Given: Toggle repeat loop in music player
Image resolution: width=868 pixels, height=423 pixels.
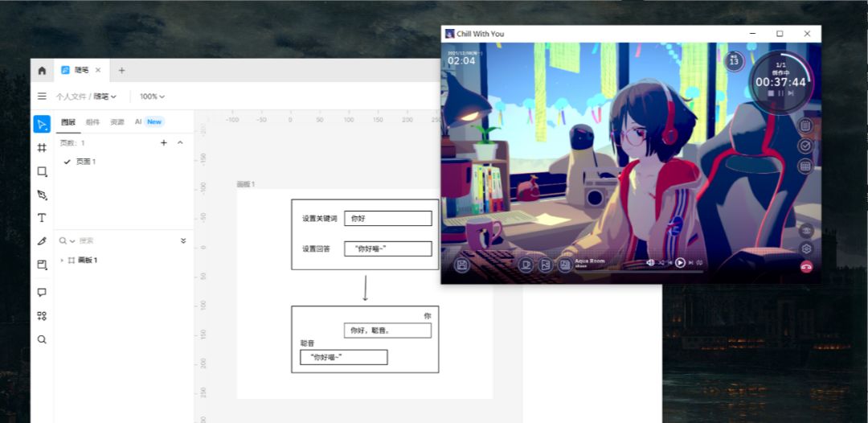Looking at the screenshot, I should pyautogui.click(x=700, y=262).
